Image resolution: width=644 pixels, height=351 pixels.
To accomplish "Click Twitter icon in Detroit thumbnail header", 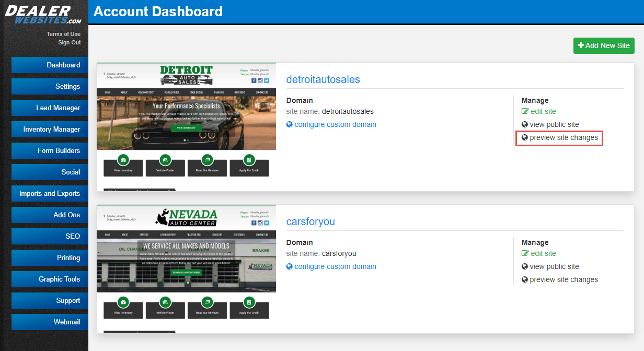I will (x=267, y=80).
